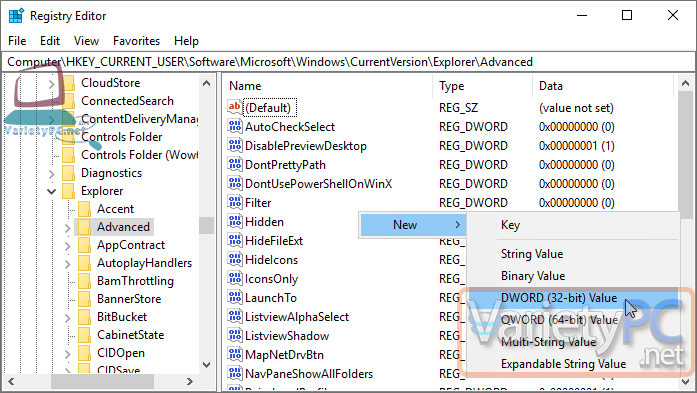Viewport: 697px width, 393px height.
Task: Open the Edit menu
Action: (x=50, y=41)
